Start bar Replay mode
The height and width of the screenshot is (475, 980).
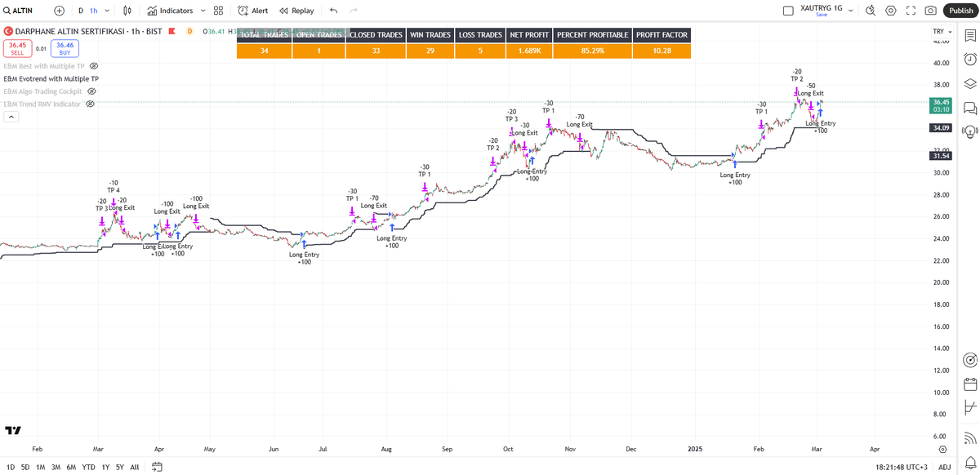point(296,11)
